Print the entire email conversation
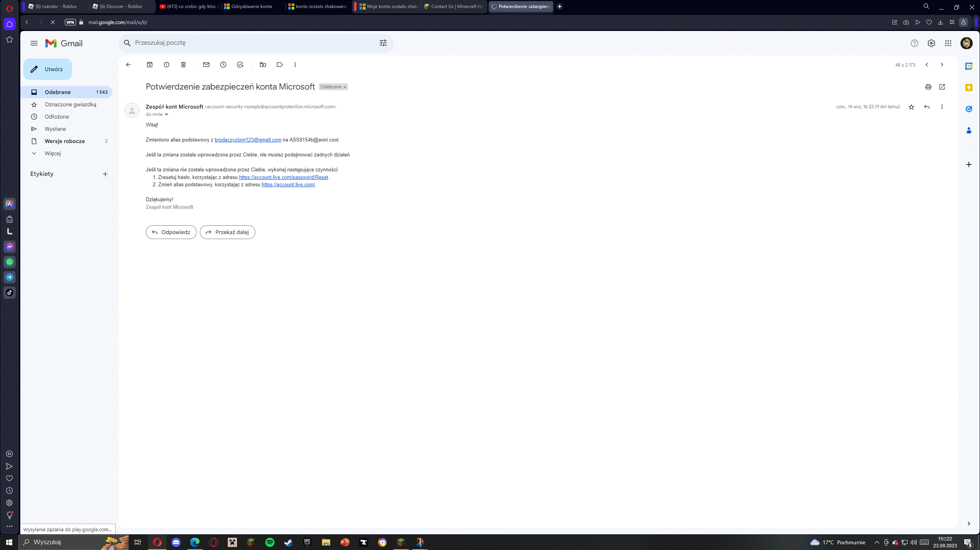 point(928,87)
